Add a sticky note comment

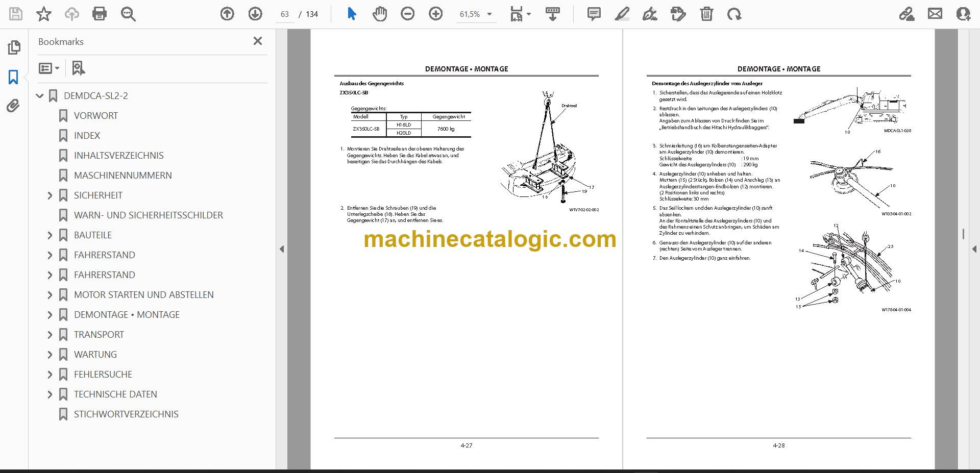(594, 14)
